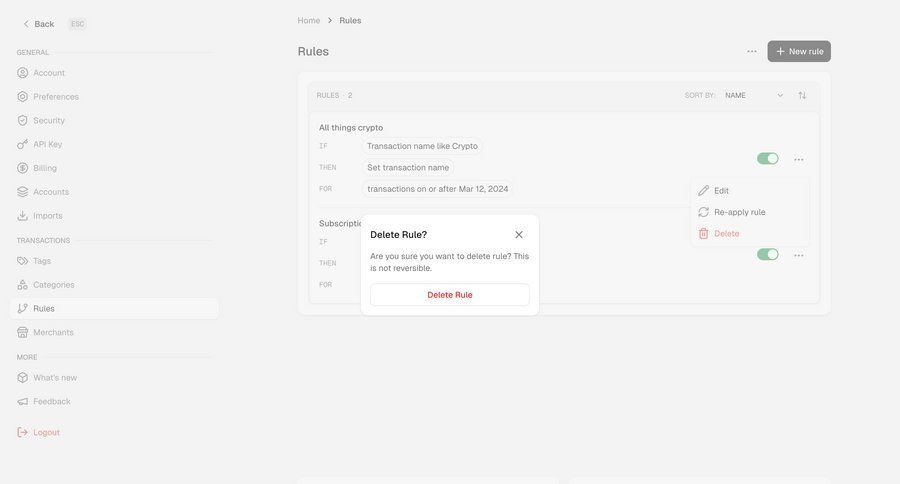The height and width of the screenshot is (484, 900).
Task: Click the Back arrow icon
Action: point(26,24)
